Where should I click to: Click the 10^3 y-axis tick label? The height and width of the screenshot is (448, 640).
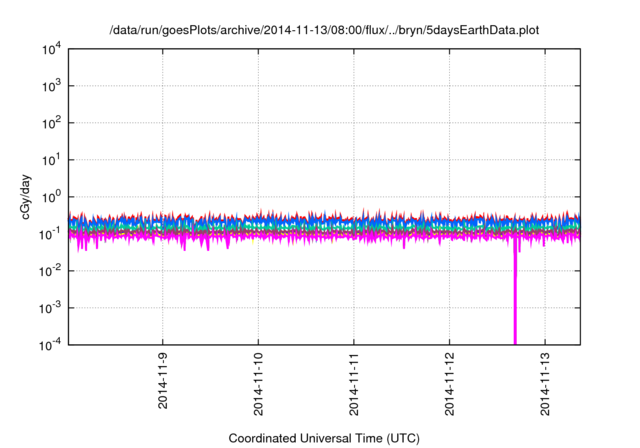point(49,86)
